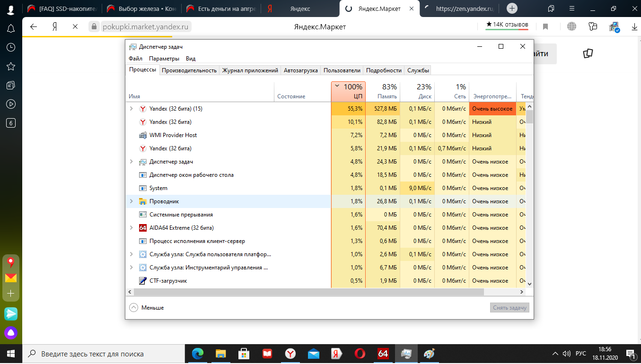
Task: Expand the AIDA64 Extreme process row
Action: (132, 228)
